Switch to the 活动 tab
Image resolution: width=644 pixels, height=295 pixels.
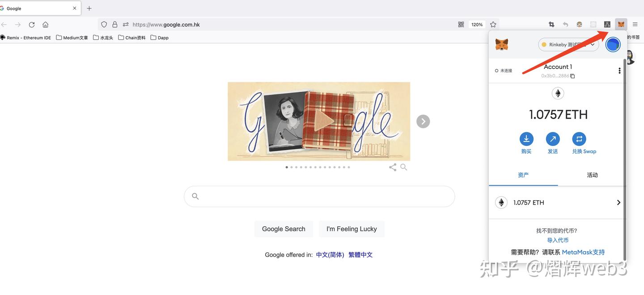pos(592,175)
